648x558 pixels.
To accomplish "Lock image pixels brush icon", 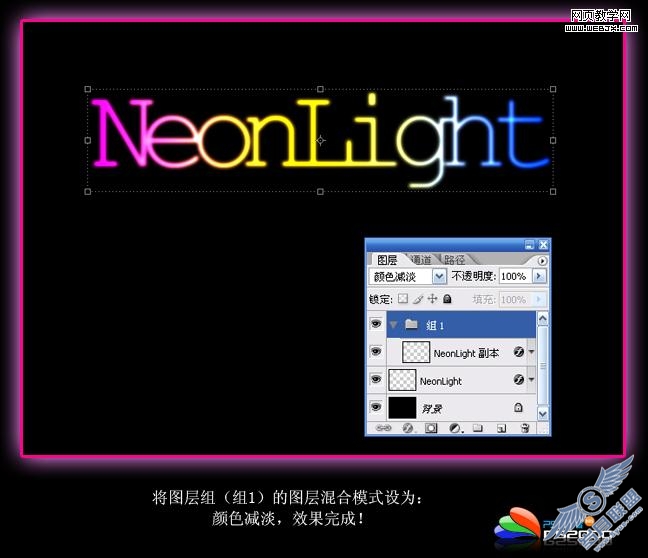I will pos(418,298).
